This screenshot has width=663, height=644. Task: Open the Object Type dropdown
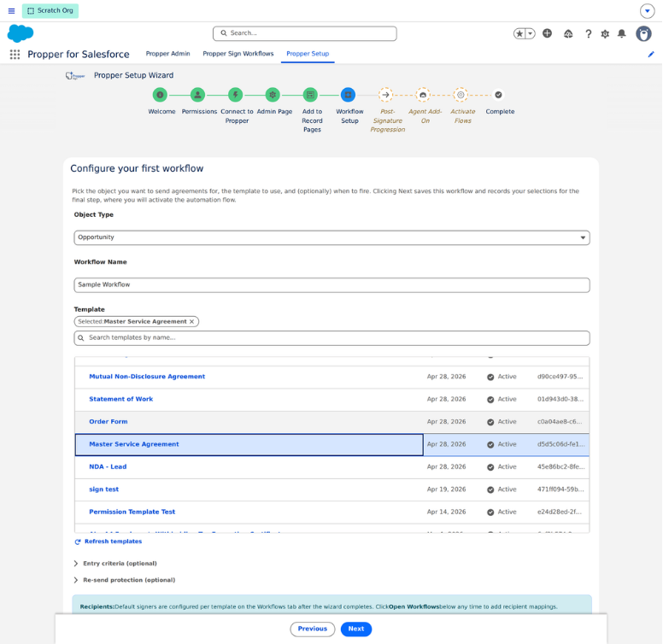(331, 237)
